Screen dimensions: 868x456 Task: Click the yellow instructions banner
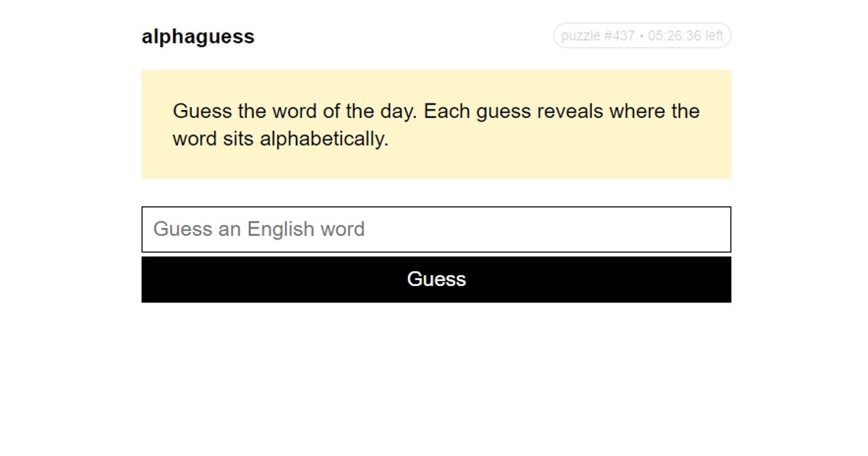[436, 124]
